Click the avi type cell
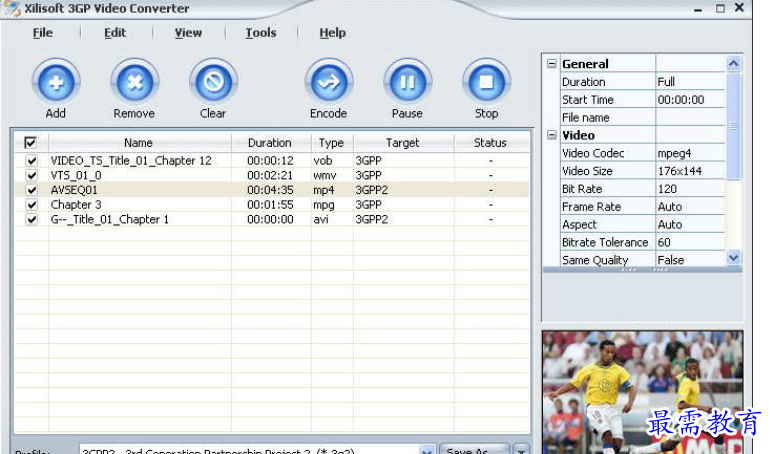This screenshot has height=454, width=770. (x=321, y=219)
